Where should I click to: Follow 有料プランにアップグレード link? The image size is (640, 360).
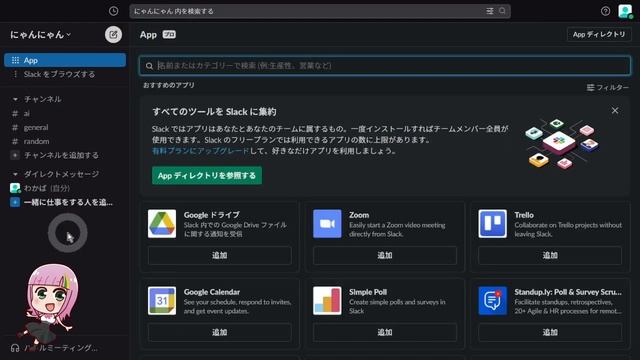(200, 151)
